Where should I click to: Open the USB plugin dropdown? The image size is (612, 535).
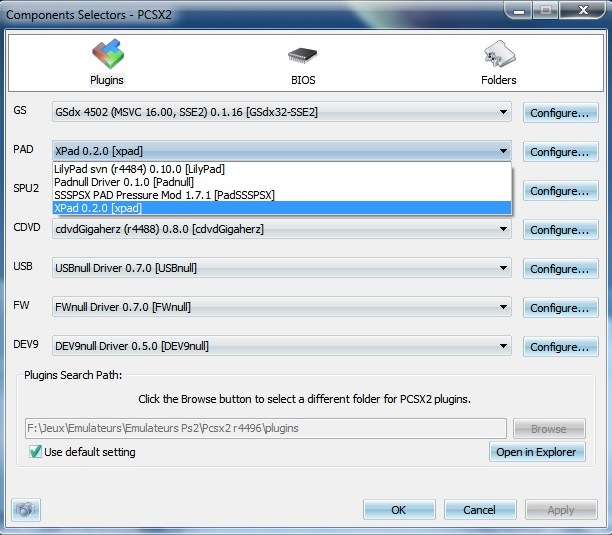(281, 268)
